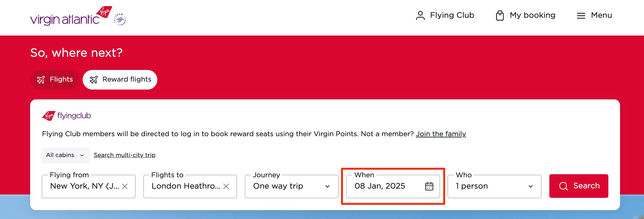The image size is (644, 219).
Task: Click the luggage icon next to My booking
Action: pyautogui.click(x=500, y=15)
